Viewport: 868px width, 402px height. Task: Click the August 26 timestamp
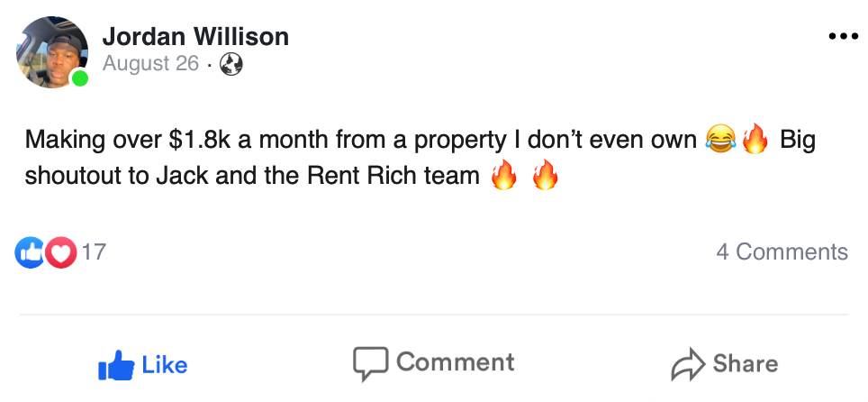pos(150,64)
